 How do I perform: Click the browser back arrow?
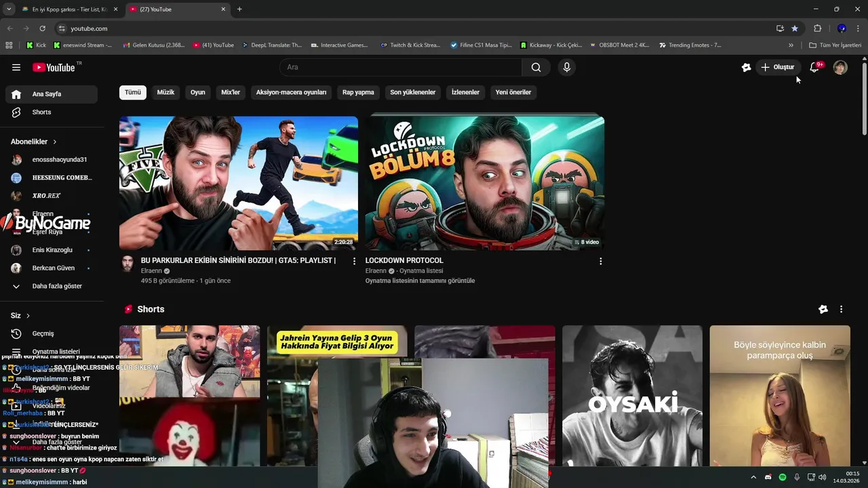[9, 28]
